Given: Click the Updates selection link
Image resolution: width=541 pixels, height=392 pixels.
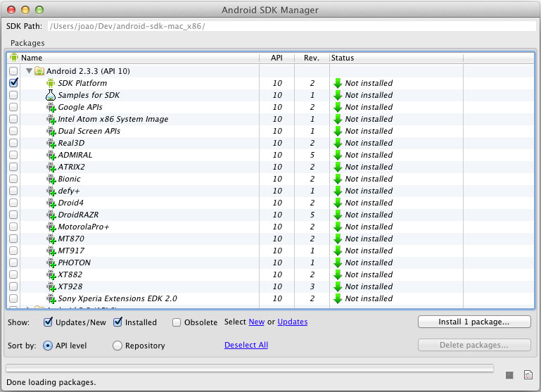Looking at the screenshot, I should point(292,322).
